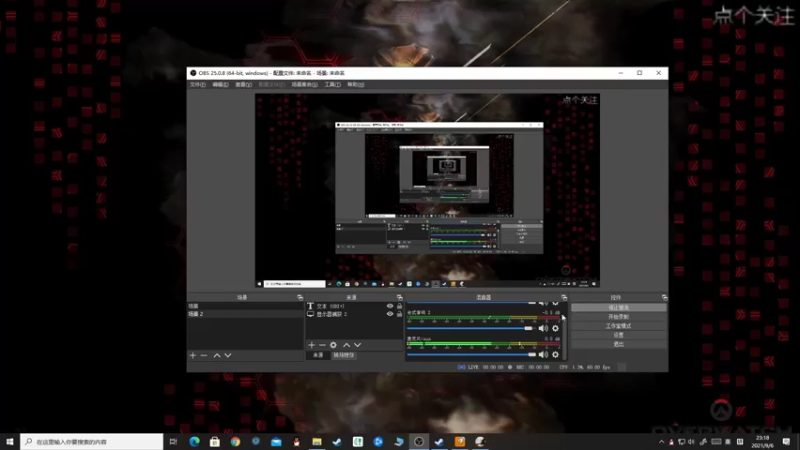Viewport: 800px width, 450px height.
Task: Click the 退出 exit button in Controls
Action: 618,344
